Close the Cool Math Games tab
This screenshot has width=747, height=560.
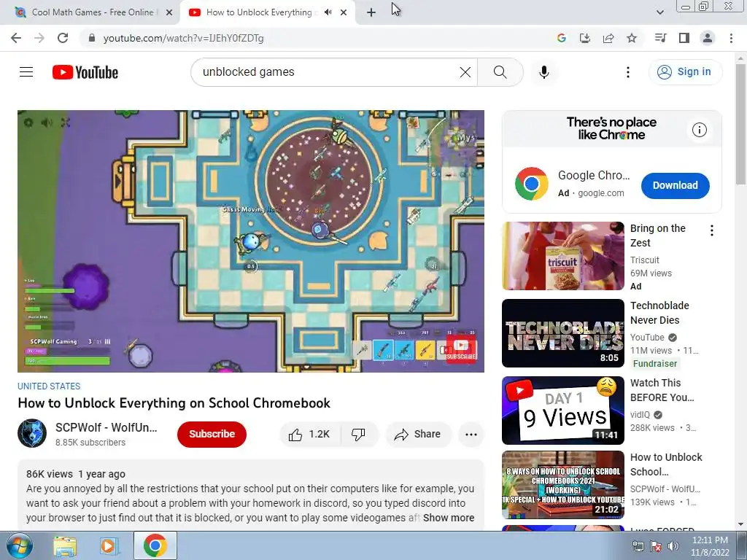point(169,13)
